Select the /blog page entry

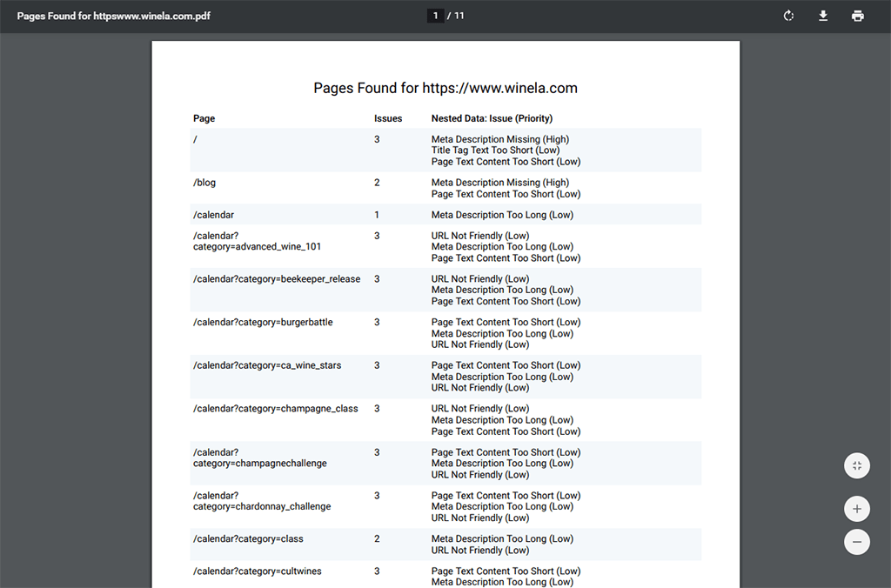coord(204,183)
